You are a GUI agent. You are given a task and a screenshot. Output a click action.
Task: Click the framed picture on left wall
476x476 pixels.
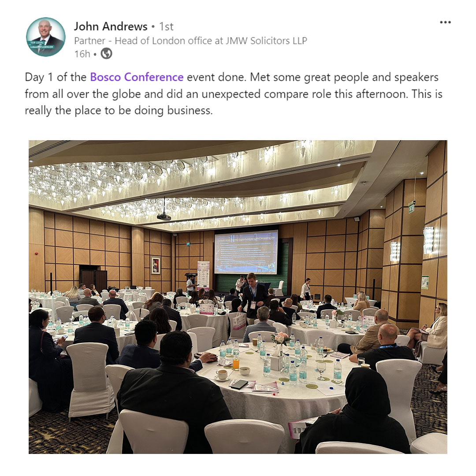coord(156,266)
